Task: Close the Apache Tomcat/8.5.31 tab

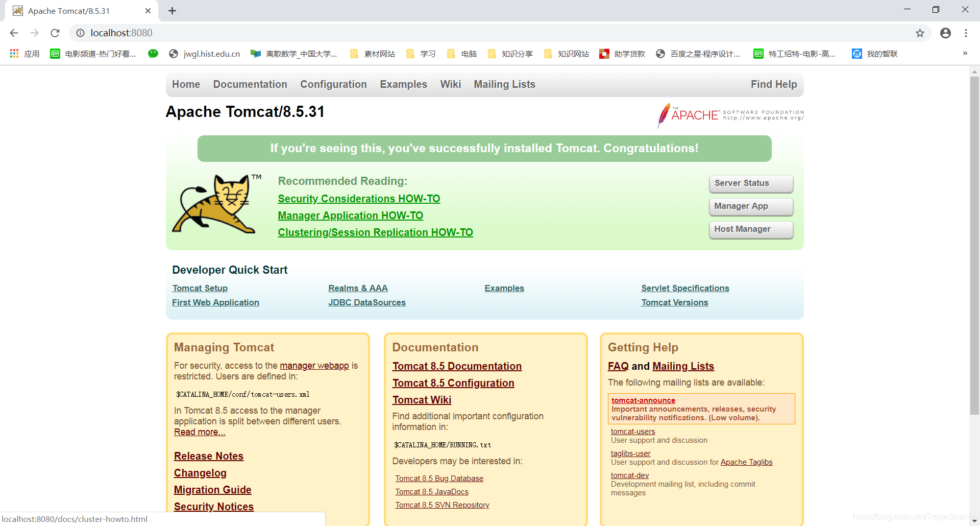Action: (148, 11)
